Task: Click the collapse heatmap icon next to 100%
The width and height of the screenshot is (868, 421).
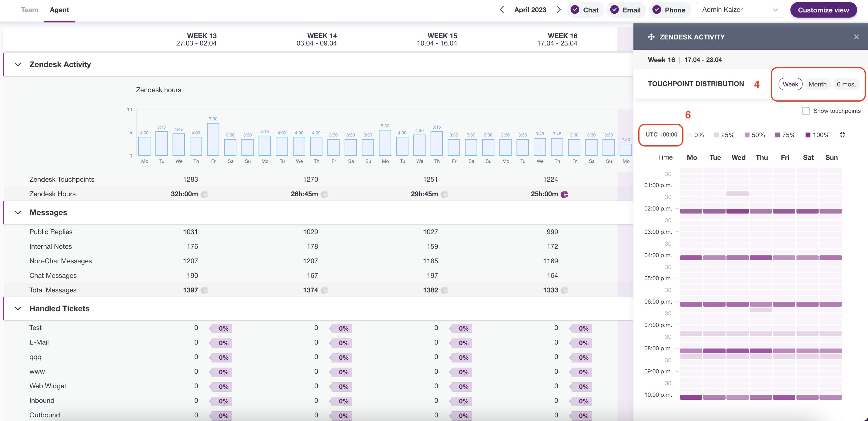Action: 843,135
